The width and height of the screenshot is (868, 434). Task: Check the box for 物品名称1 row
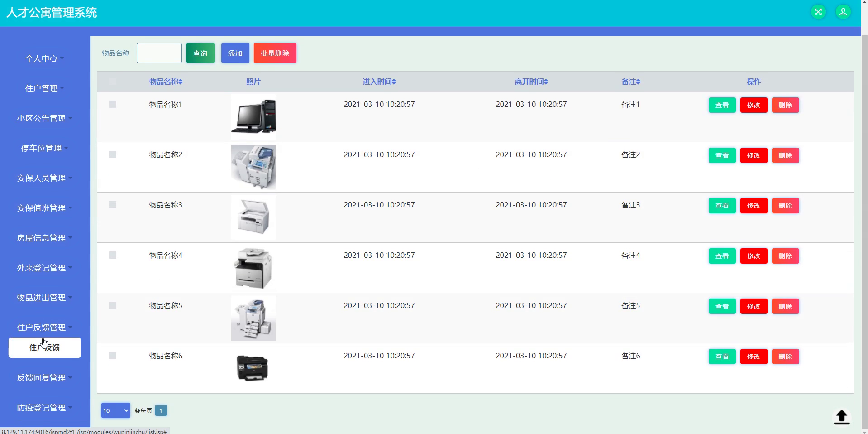click(113, 104)
